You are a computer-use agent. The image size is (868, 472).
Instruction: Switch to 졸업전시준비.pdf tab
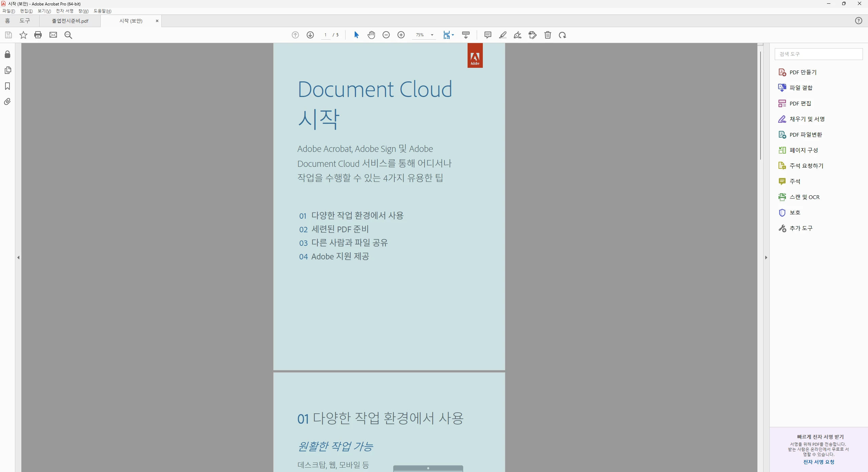70,21
